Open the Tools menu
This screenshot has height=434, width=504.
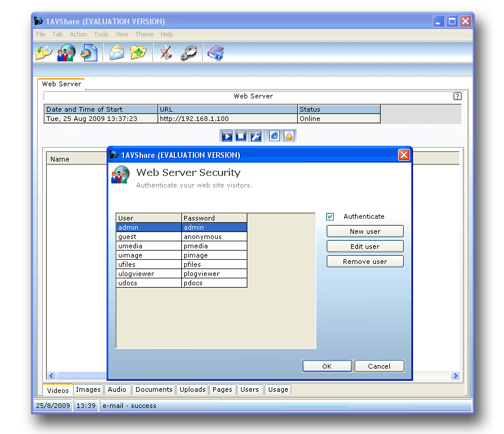[x=101, y=34]
